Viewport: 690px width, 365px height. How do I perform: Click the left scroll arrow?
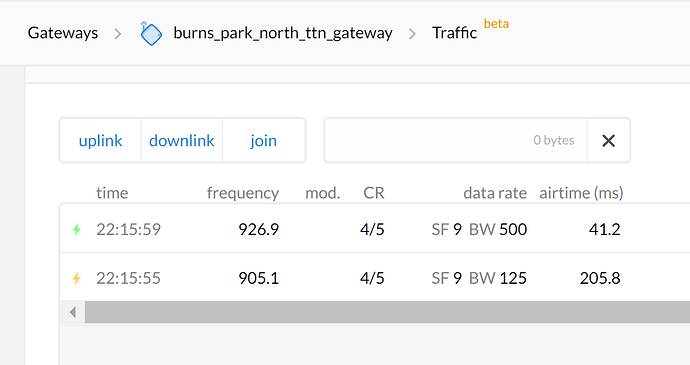(x=73, y=312)
